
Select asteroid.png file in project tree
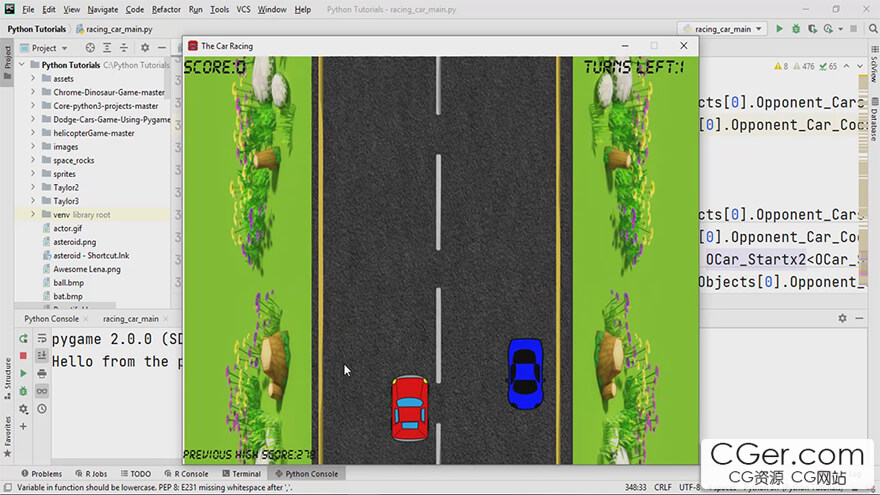[75, 242]
